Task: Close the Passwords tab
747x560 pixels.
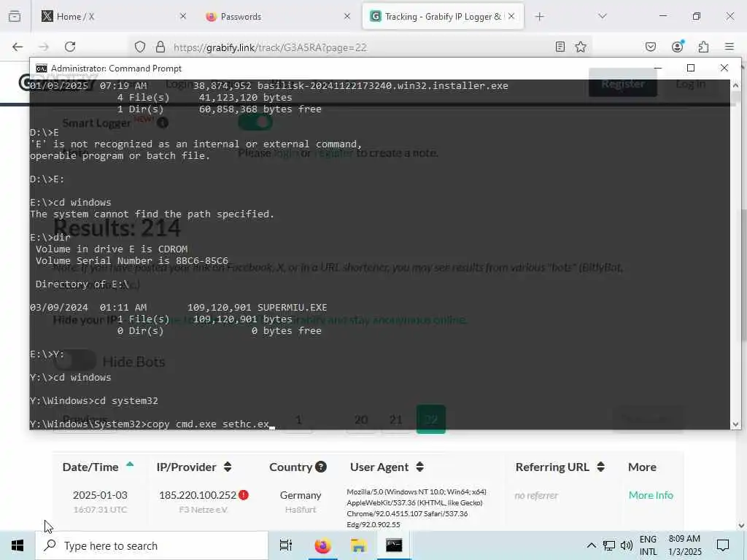Action: point(347,17)
